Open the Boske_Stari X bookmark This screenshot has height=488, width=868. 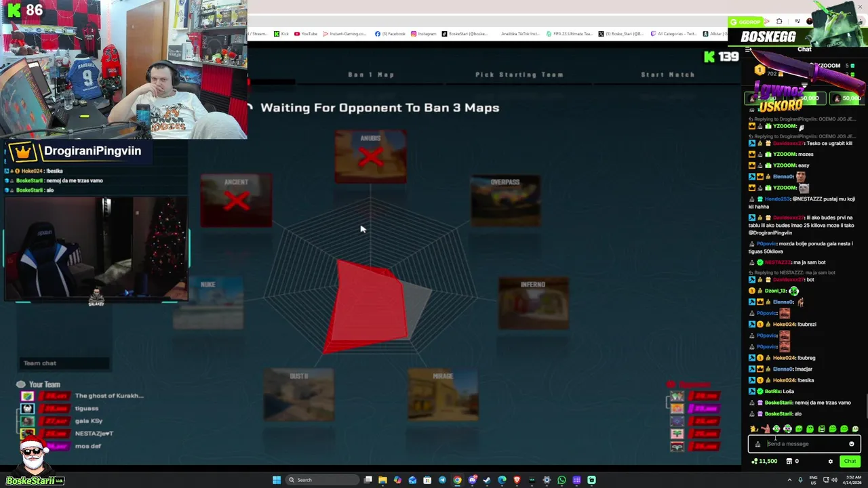point(621,34)
